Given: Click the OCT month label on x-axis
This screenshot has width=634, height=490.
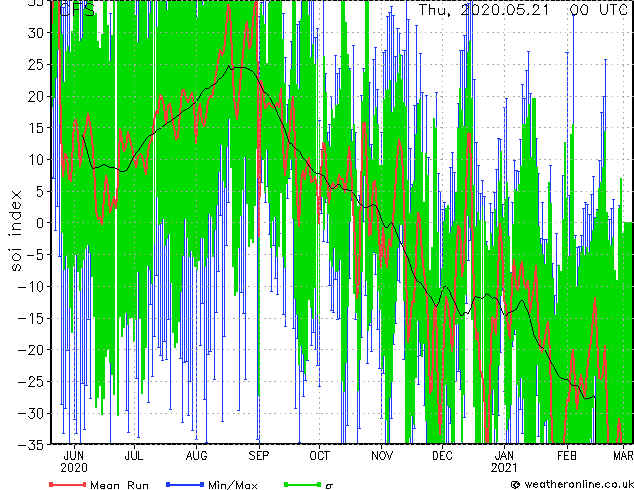Looking at the screenshot, I should click(319, 456).
